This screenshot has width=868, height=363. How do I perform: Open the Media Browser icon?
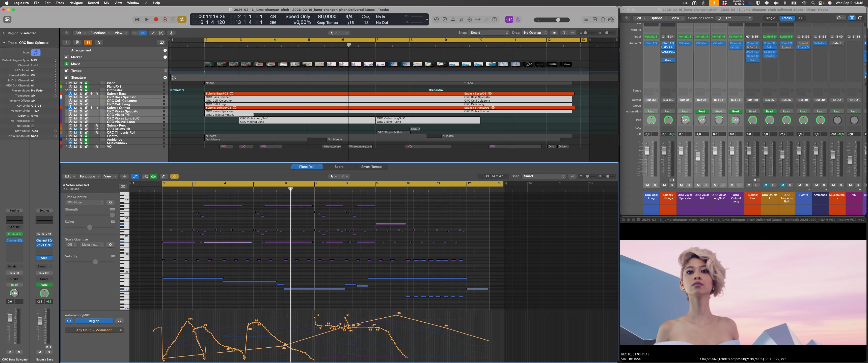point(611,19)
